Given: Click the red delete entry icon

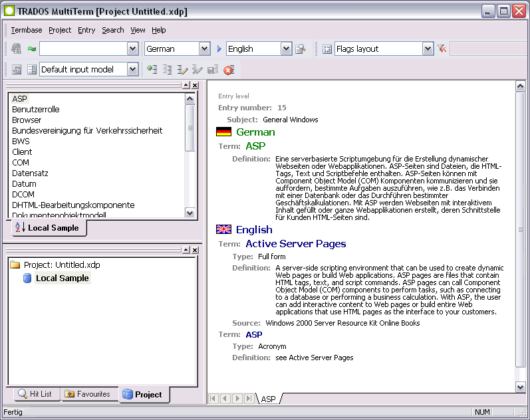Looking at the screenshot, I should point(228,69).
